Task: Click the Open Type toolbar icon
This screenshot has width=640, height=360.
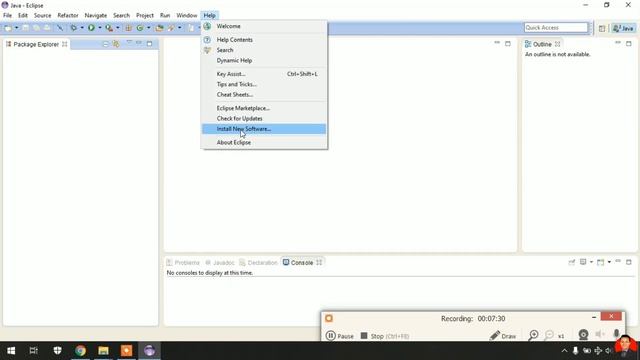Action: click(x=159, y=28)
